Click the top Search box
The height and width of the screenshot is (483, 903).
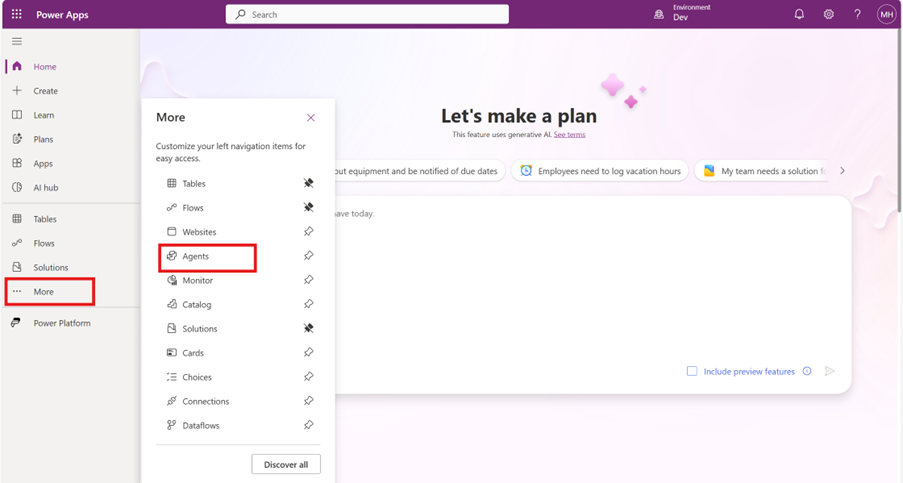[367, 14]
